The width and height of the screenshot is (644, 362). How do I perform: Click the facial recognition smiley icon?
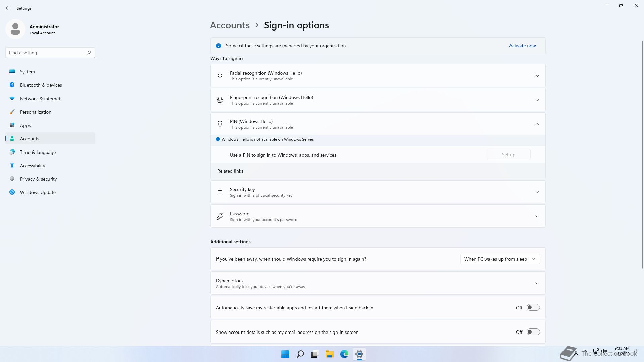click(x=220, y=76)
